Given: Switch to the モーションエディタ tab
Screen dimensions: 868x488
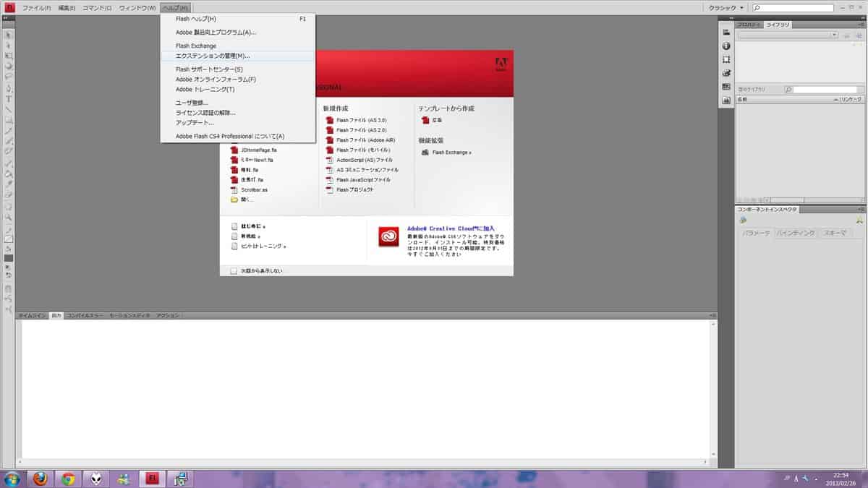Looking at the screenshot, I should [x=129, y=316].
